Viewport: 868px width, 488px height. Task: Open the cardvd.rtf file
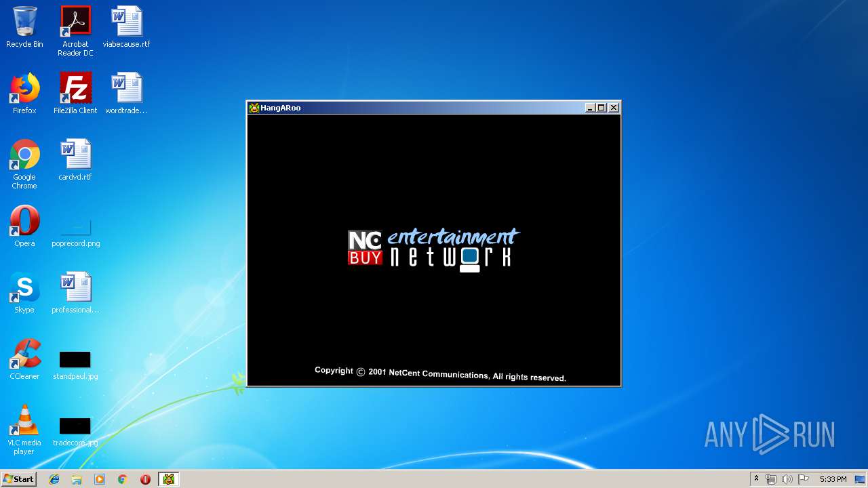[x=75, y=160]
